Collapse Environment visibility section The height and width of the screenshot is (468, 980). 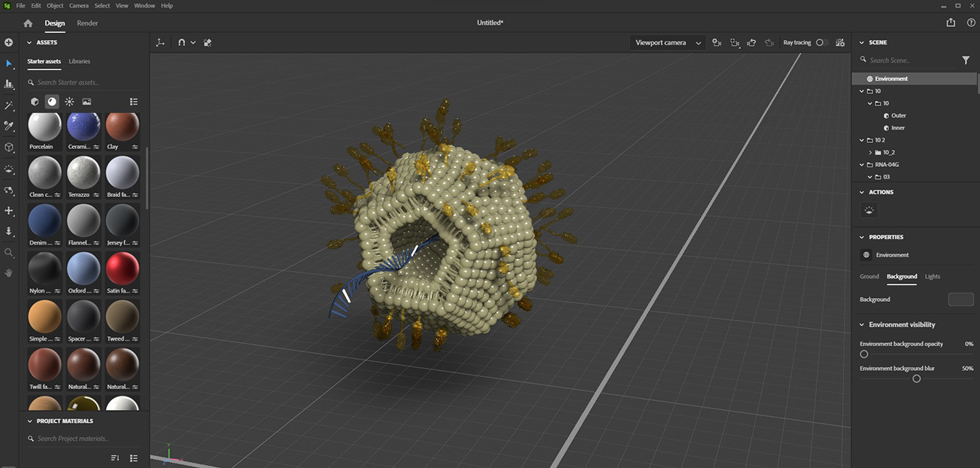[x=862, y=325]
